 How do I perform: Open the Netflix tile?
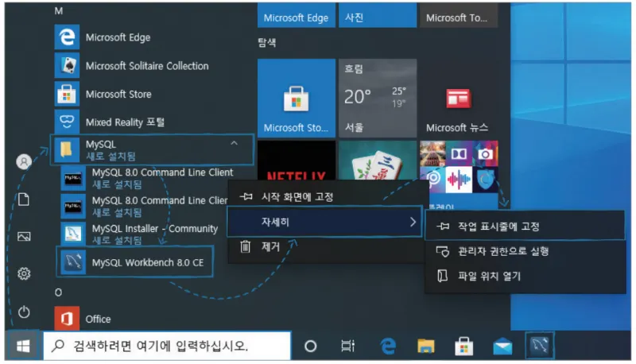(x=297, y=161)
